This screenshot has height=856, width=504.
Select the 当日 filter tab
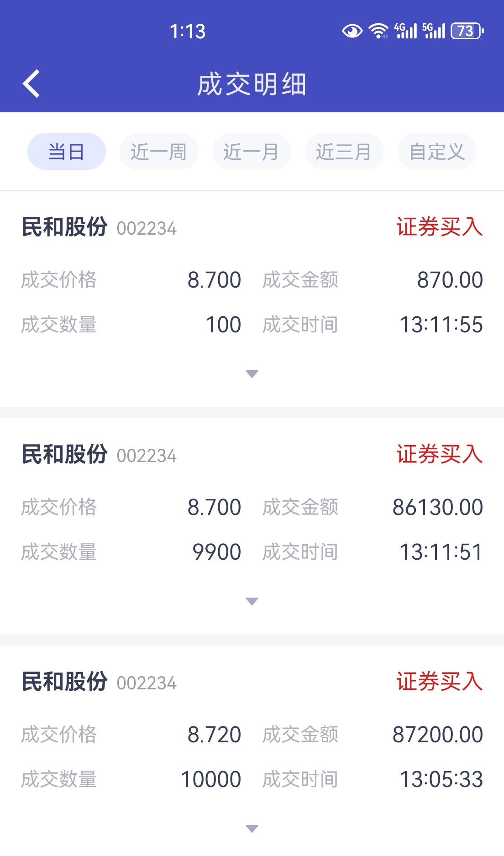67,152
